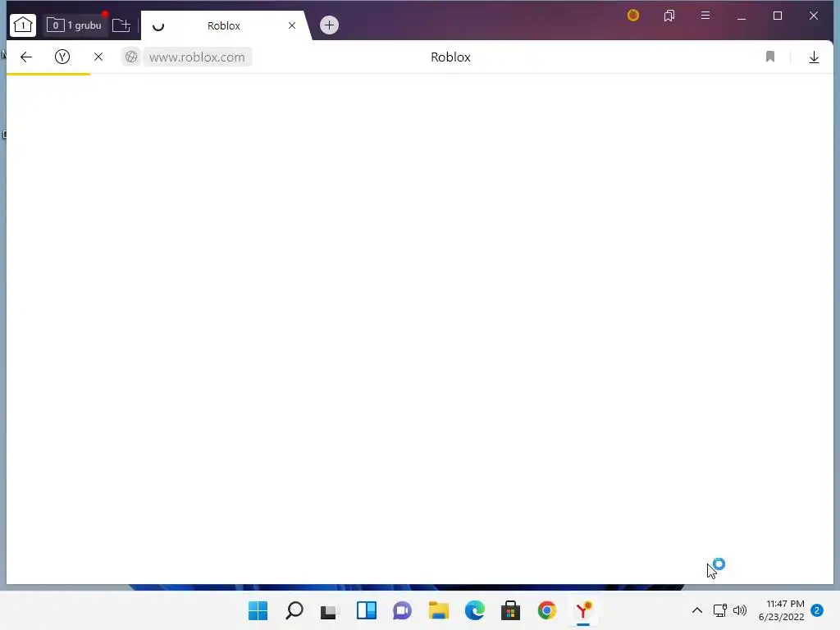The width and height of the screenshot is (840, 630).
Task: Switch to the Yandex Browser taskbar icon
Action: pos(583,610)
